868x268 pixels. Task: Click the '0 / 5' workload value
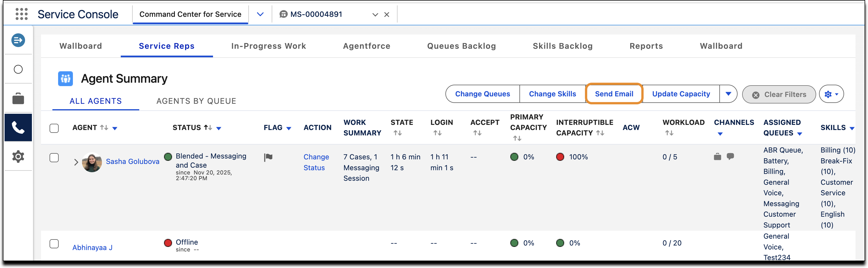click(x=670, y=157)
